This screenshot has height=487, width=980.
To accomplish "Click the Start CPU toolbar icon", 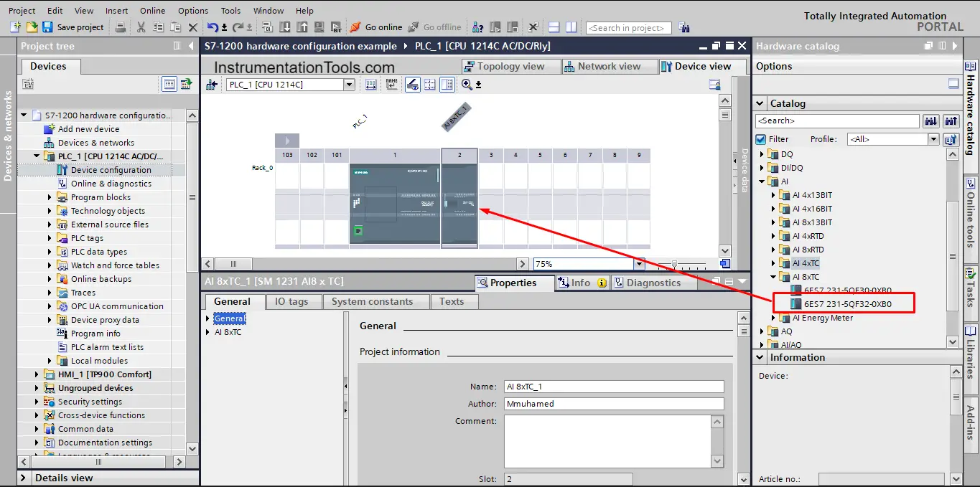I will (496, 27).
